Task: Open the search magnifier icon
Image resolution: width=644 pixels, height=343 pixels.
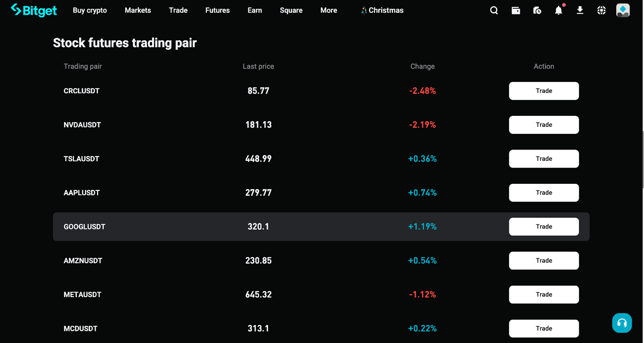Action: (x=494, y=10)
